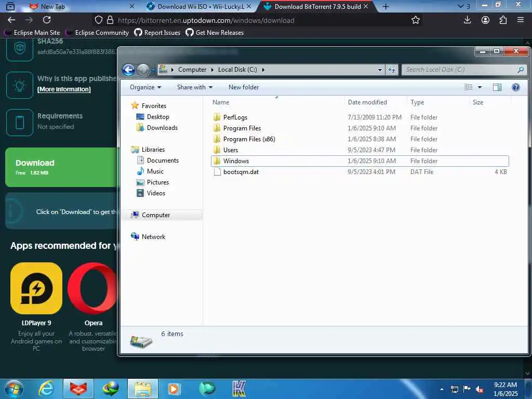Select Libraries in the navigation pane
This screenshot has width=532, height=399.
click(153, 150)
